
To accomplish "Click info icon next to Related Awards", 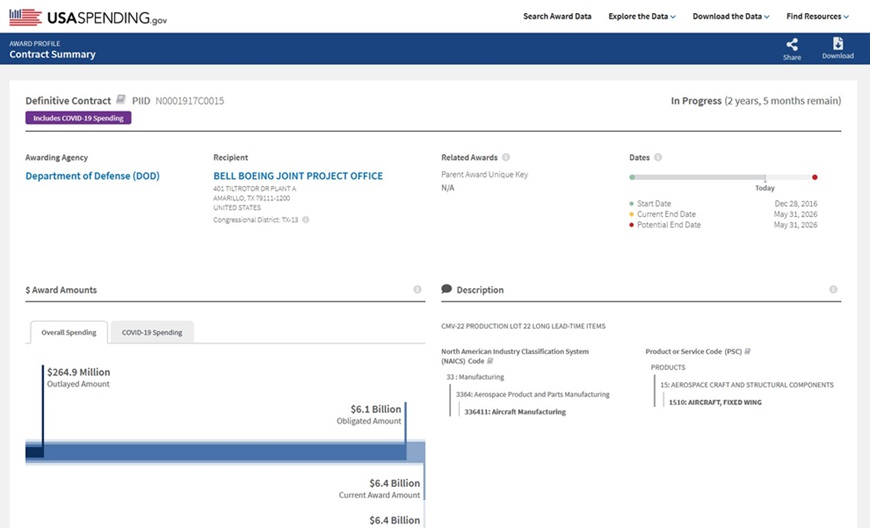I will click(506, 157).
